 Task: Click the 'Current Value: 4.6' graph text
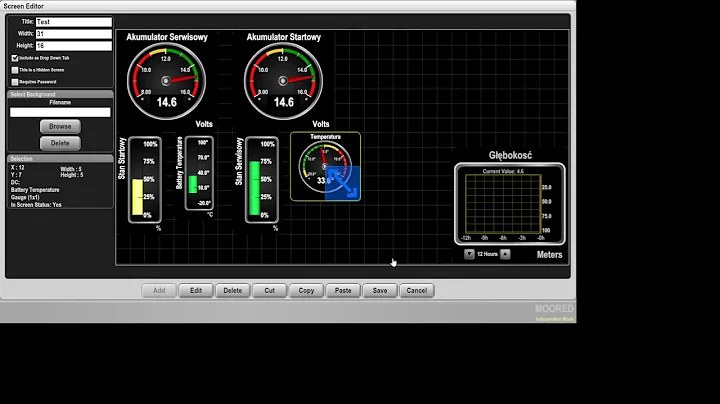coord(503,171)
